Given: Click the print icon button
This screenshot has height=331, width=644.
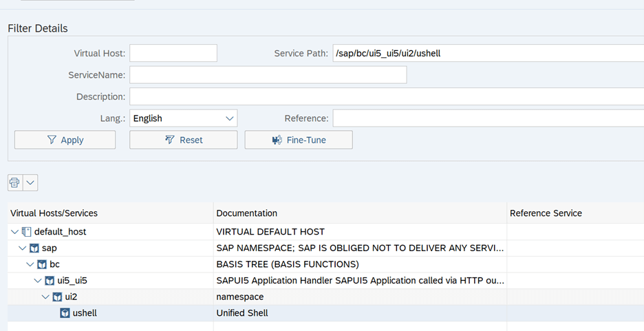Looking at the screenshot, I should [x=14, y=182].
